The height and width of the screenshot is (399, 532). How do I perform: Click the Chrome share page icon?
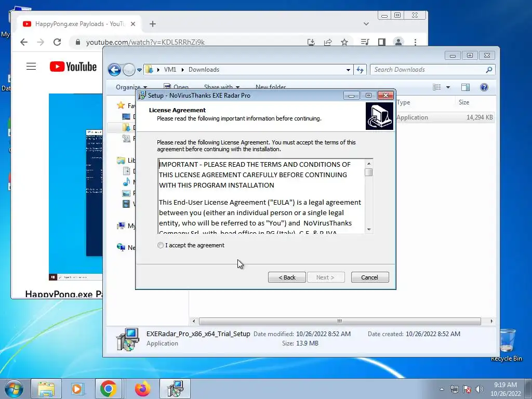328,42
